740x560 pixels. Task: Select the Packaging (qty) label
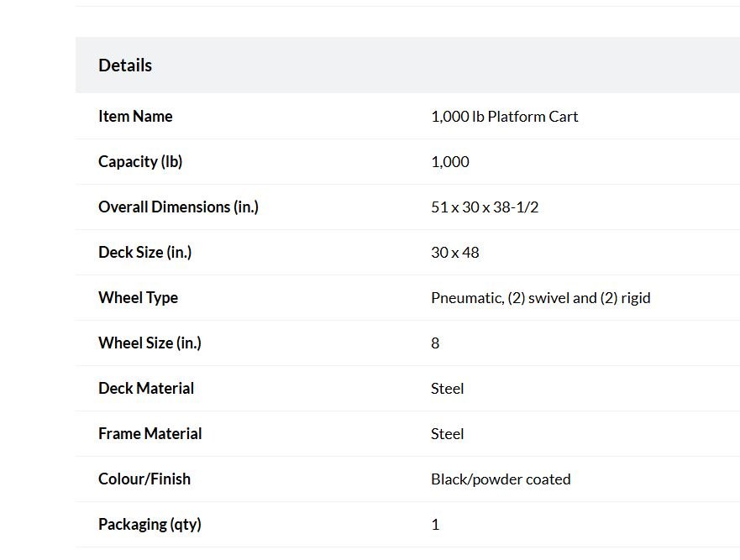click(x=150, y=524)
